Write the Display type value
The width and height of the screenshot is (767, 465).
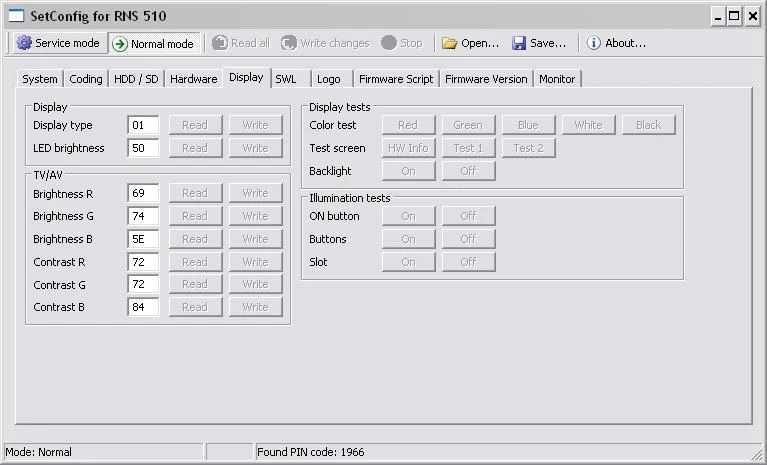click(x=255, y=125)
